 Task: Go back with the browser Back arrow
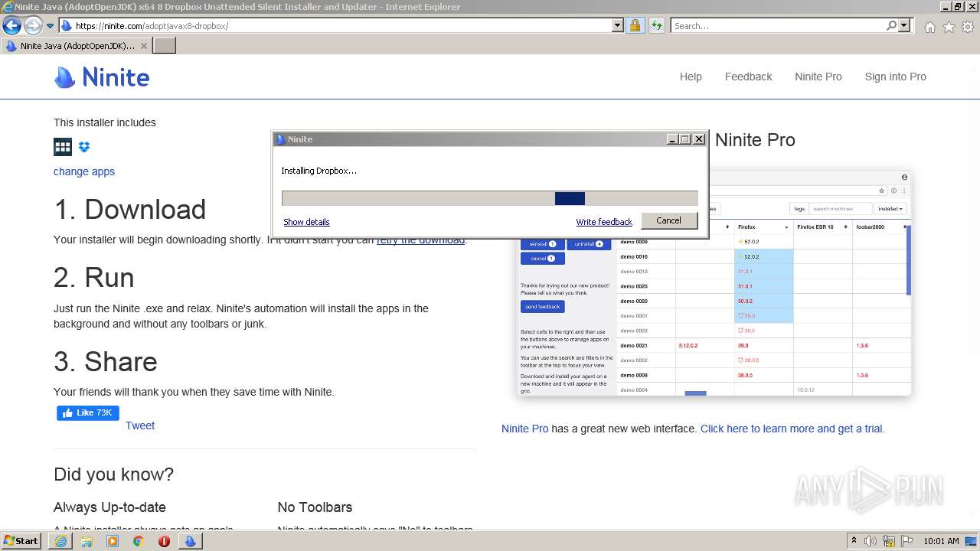11,26
